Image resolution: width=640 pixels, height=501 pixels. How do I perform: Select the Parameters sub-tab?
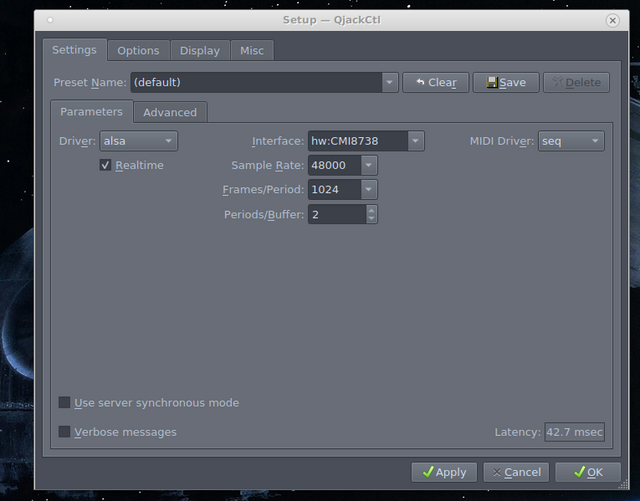91,111
